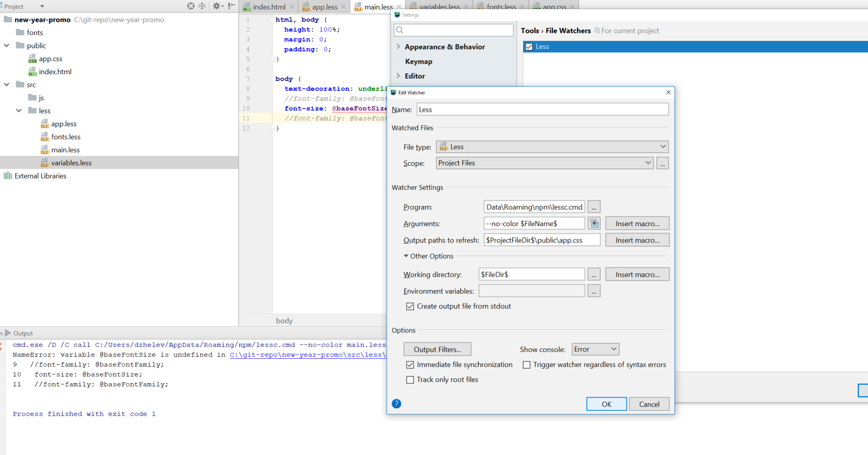Image resolution: width=868 pixels, height=455 pixels.
Task: Close the index.html editor tab
Action: pyautogui.click(x=292, y=7)
